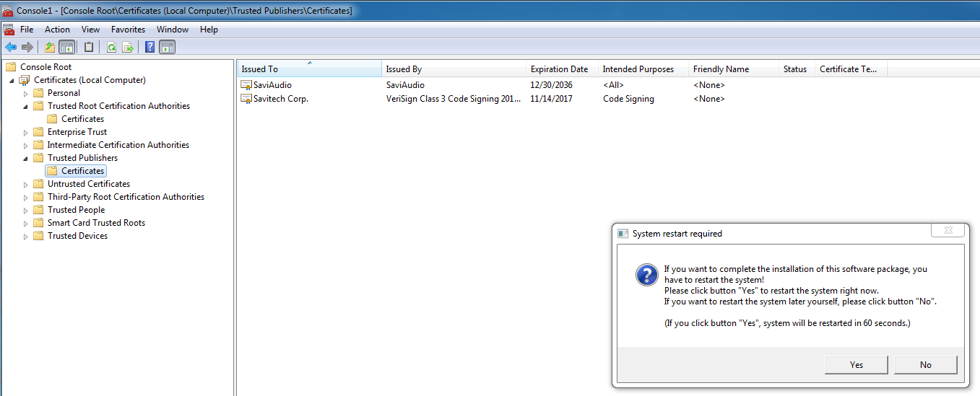The height and width of the screenshot is (396, 980).
Task: Select the Savitech Corp. certificate entry
Action: (x=280, y=99)
